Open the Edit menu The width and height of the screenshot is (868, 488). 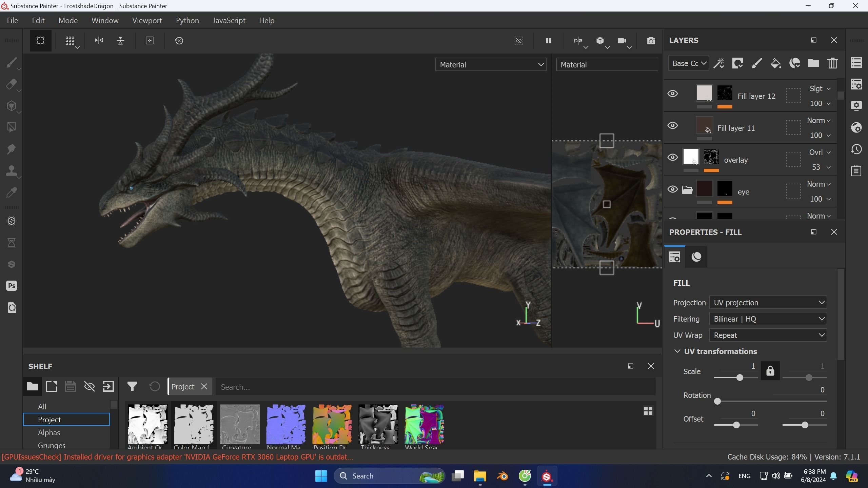38,20
